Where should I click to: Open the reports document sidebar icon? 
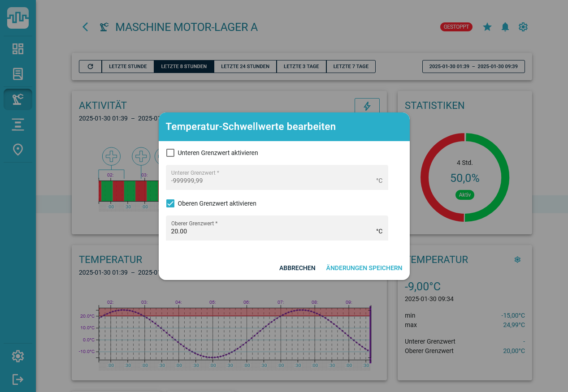18,74
